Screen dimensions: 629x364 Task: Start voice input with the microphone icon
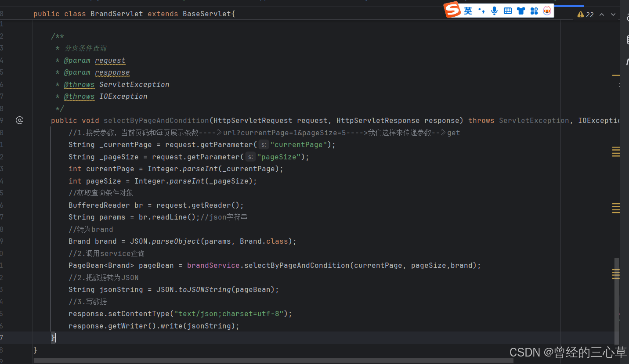(x=495, y=11)
